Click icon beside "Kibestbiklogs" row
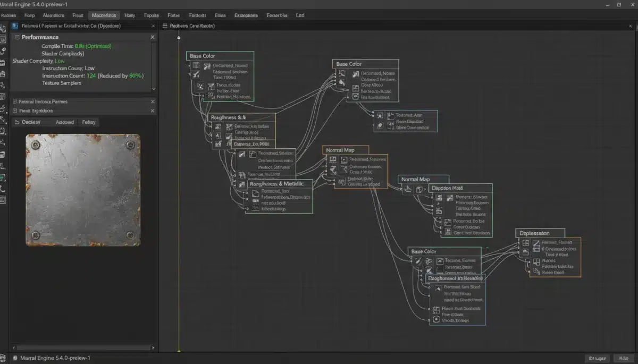 coord(255,209)
